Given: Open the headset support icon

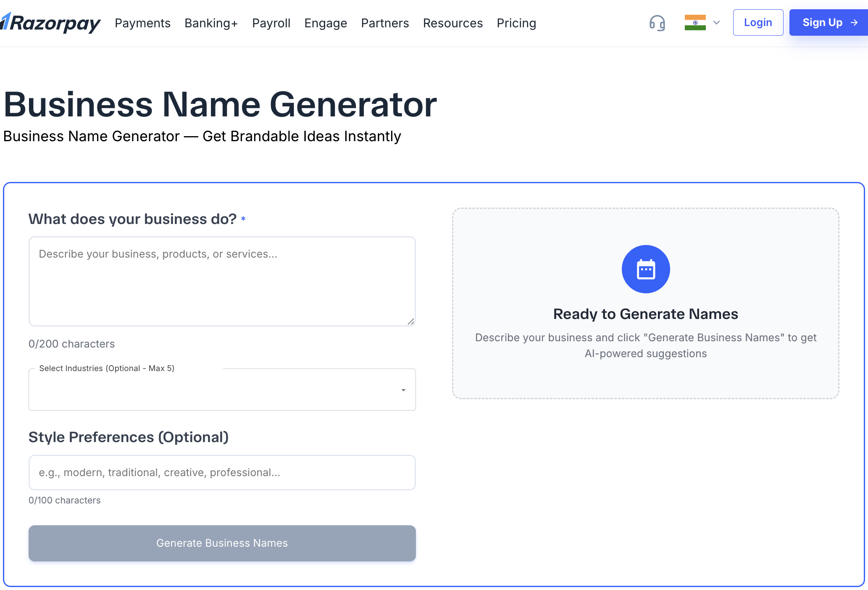Looking at the screenshot, I should pyautogui.click(x=657, y=23).
